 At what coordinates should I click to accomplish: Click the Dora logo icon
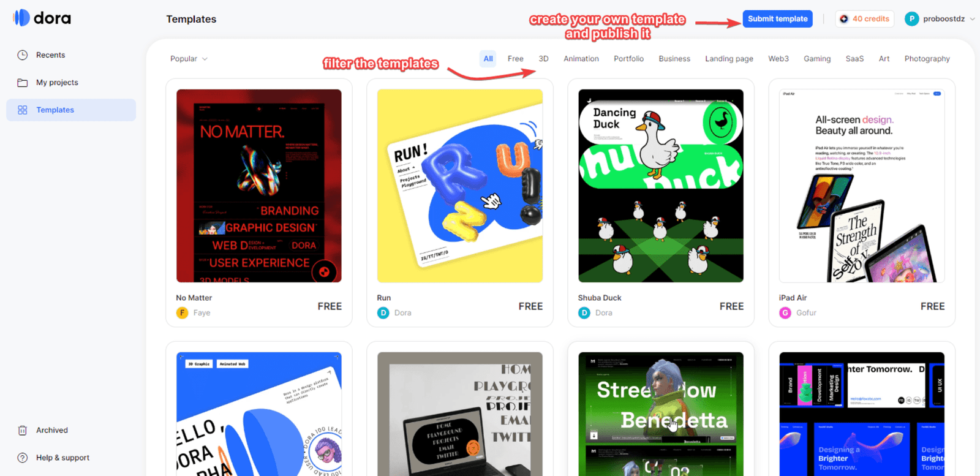pos(21,18)
